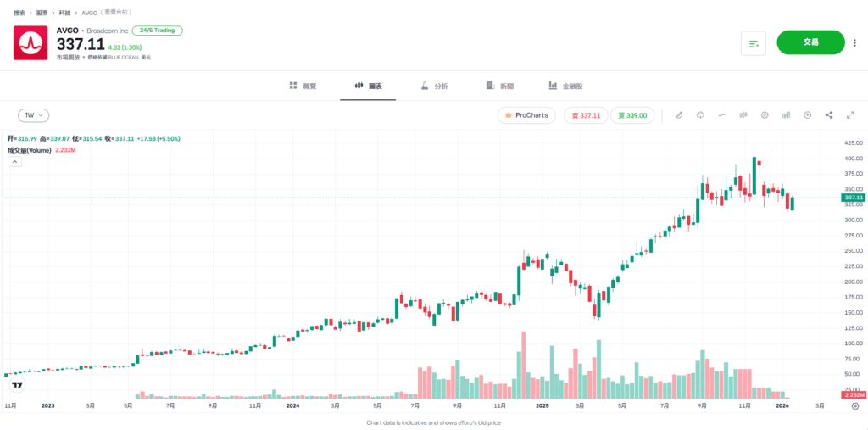868x430 pixels.
Task: Click the plus-circle compare icon
Action: (x=808, y=115)
